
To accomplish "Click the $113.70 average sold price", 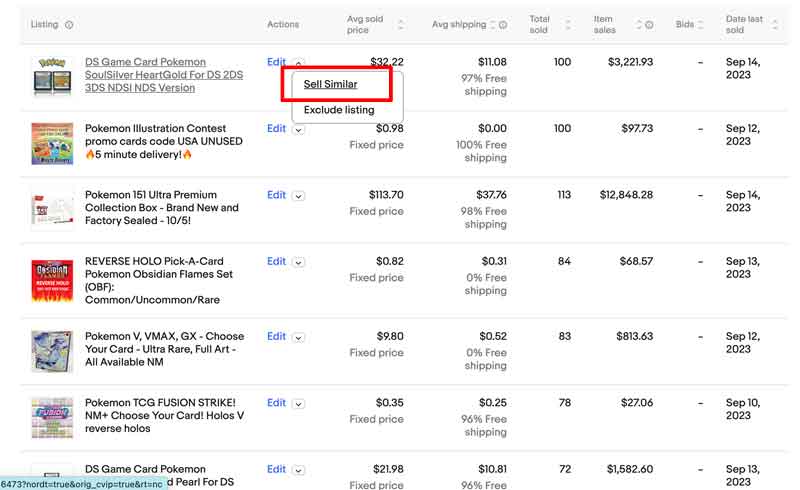I will click(386, 194).
